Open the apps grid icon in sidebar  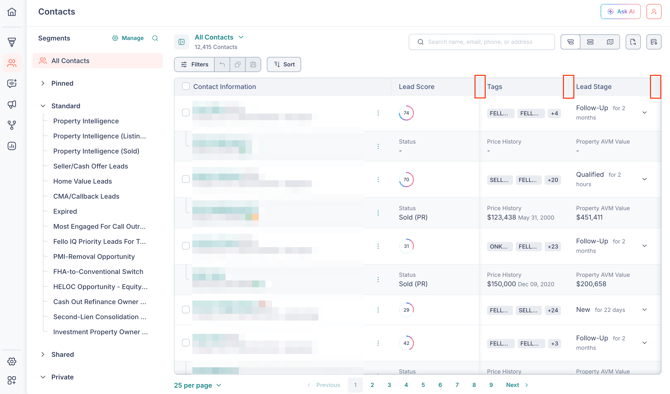pos(12,380)
